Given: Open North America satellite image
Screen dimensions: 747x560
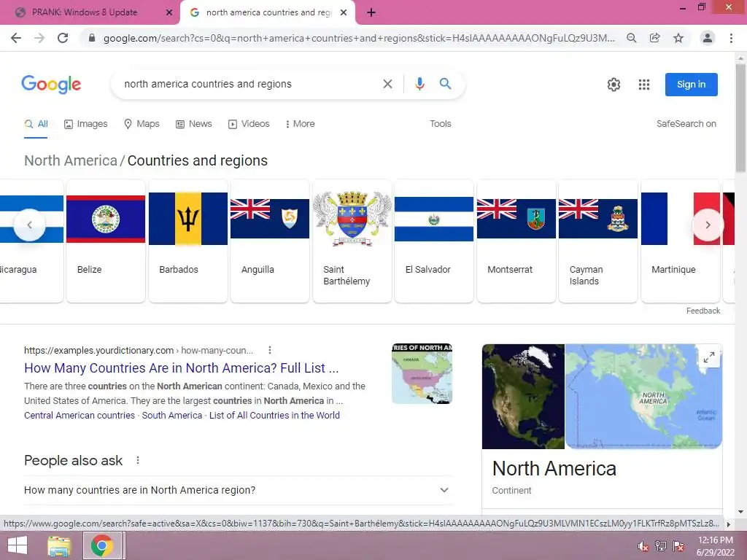Looking at the screenshot, I should pyautogui.click(x=523, y=396).
